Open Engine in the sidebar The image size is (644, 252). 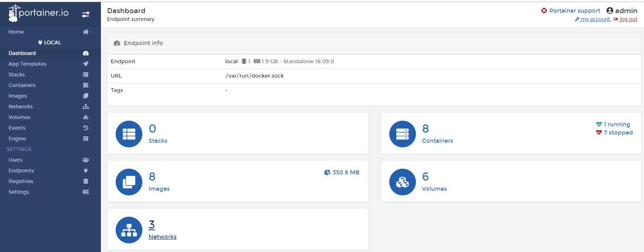click(x=17, y=138)
